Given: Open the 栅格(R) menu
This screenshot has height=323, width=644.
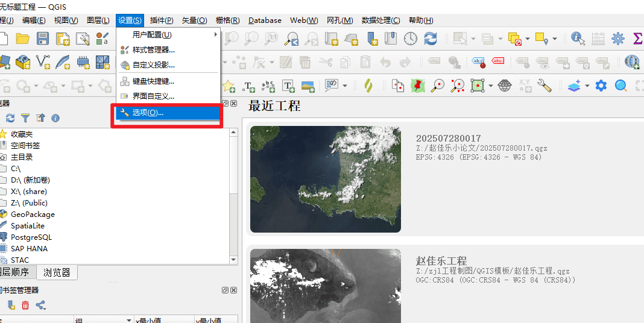Looking at the screenshot, I should coord(227,20).
